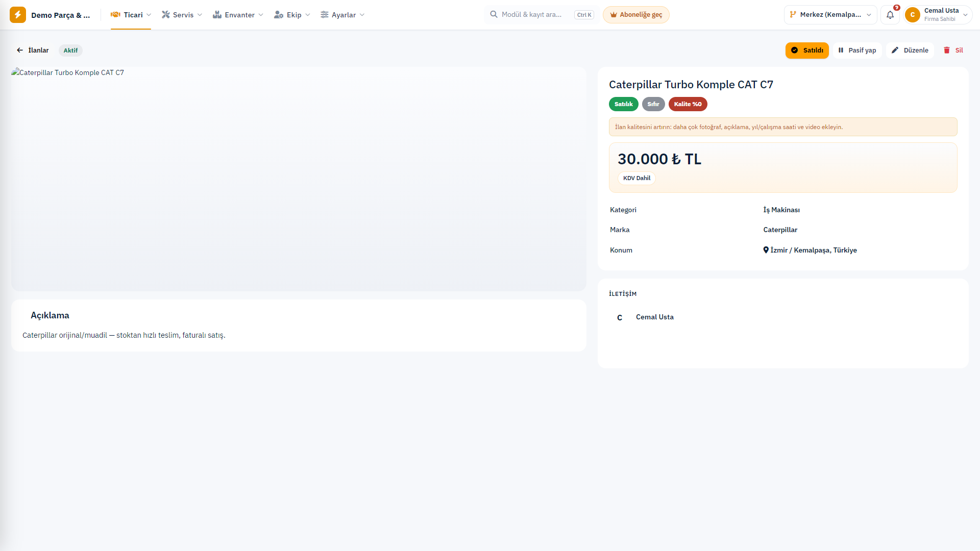Click the Kalite %0 badge
Screen dimensions: 980x551
point(688,104)
